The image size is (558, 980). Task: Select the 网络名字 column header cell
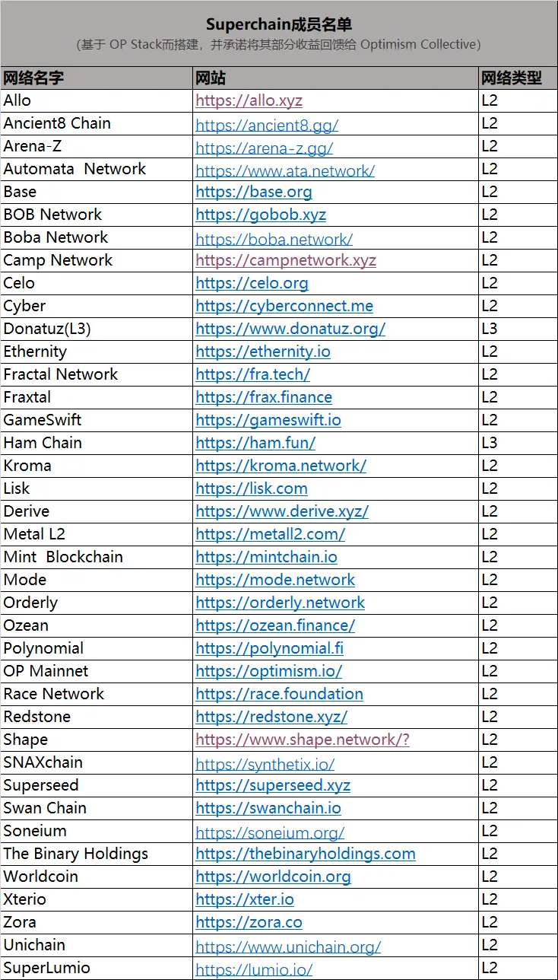[x=97, y=78]
